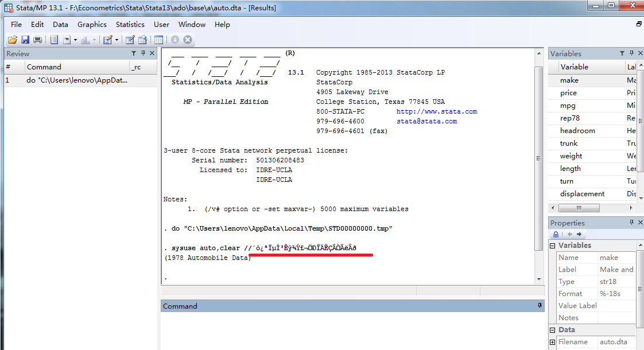Open the Variables Manager table icon

[x=158, y=40]
